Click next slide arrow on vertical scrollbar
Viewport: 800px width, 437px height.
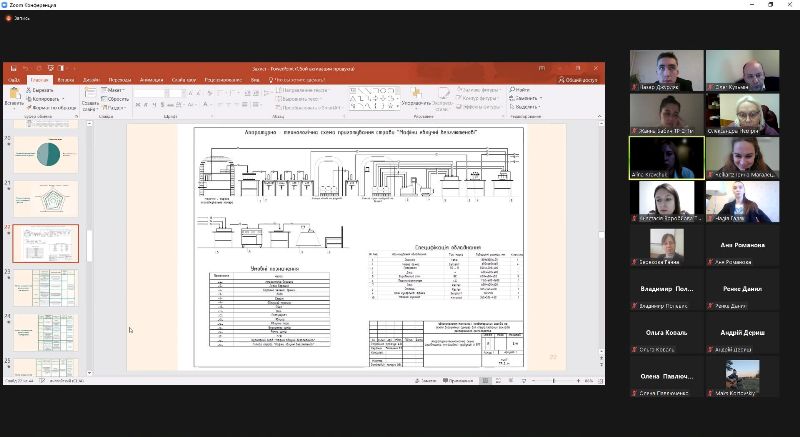[602, 365]
